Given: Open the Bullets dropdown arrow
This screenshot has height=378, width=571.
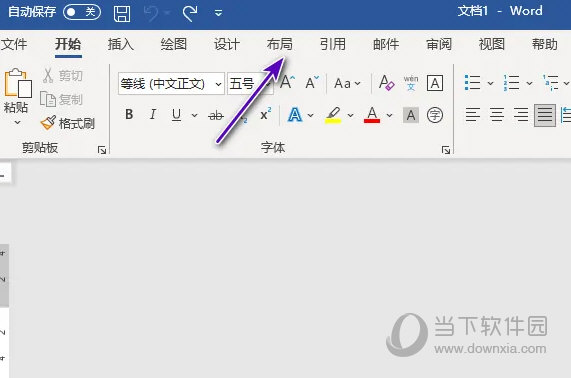Looking at the screenshot, I should tap(490, 83).
